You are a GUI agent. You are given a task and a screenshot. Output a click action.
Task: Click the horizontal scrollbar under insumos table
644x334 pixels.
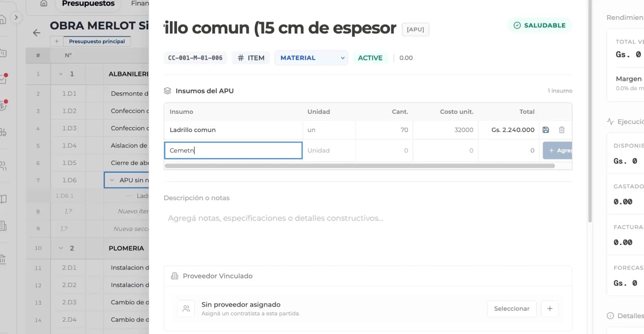point(360,166)
